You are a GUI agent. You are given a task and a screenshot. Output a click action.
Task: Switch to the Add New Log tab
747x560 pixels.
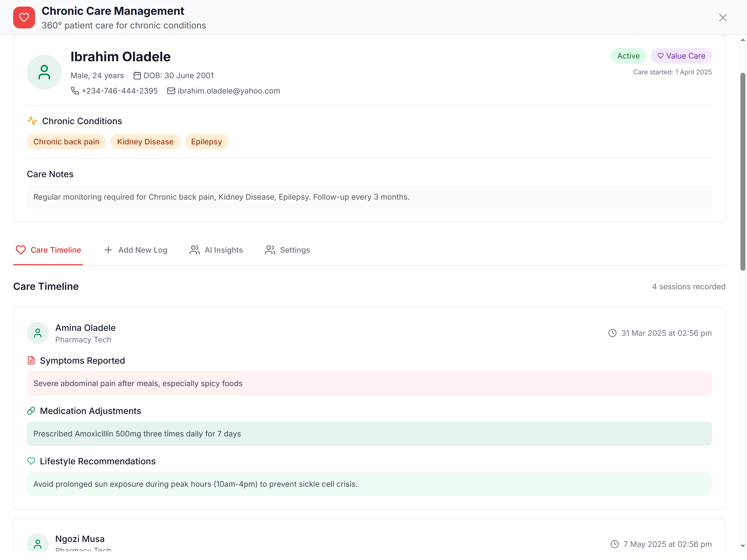point(136,250)
